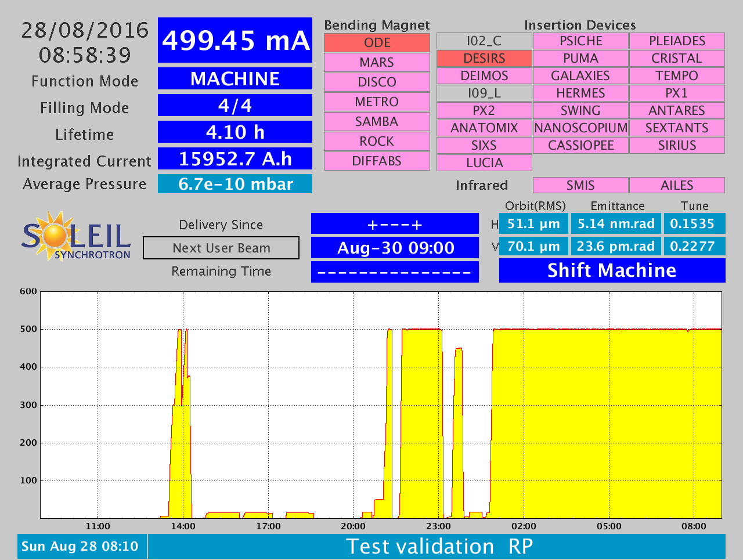Click the SOLEIL Synchrotron logo

(76, 236)
